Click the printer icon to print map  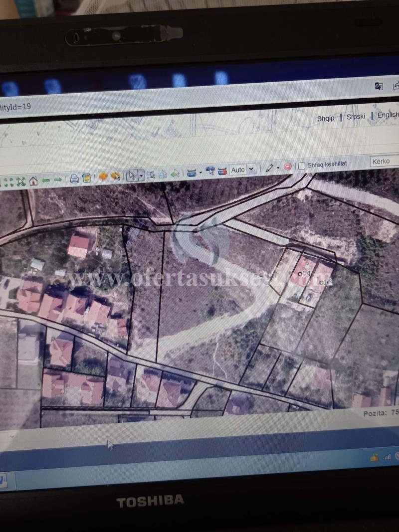[74, 178]
